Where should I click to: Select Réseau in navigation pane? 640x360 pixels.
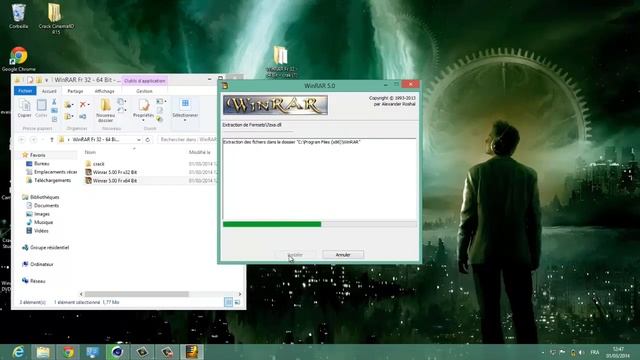tap(38, 281)
